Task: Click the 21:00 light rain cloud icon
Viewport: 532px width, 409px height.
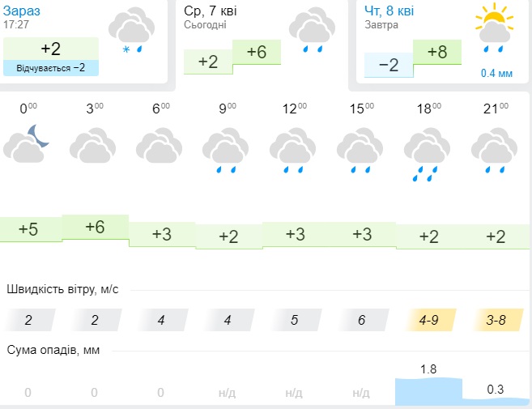Action: [493, 151]
